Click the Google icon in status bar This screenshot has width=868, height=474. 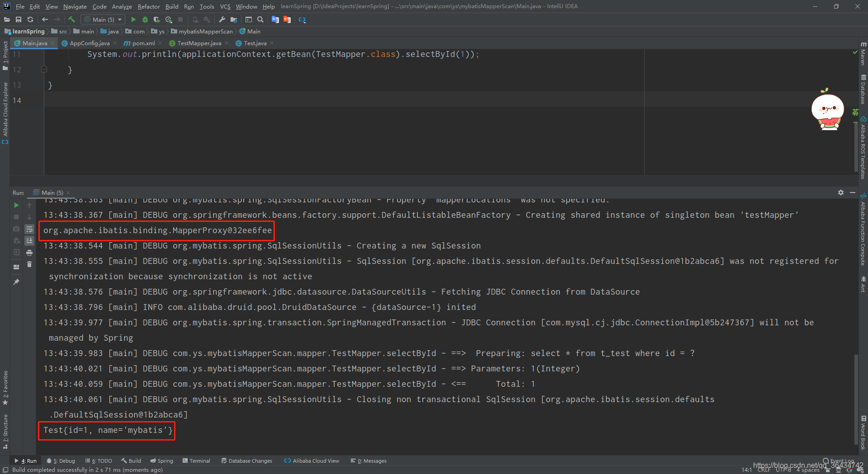[849, 470]
